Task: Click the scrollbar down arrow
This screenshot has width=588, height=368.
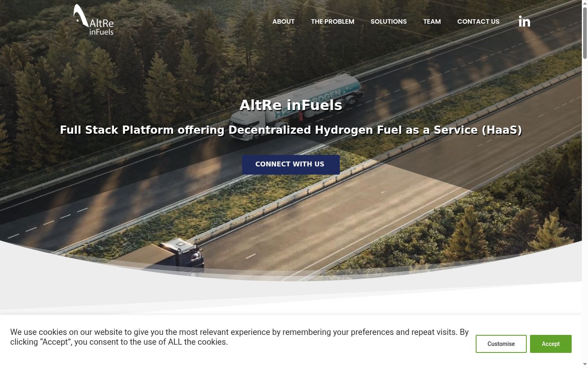Action: coord(585,364)
